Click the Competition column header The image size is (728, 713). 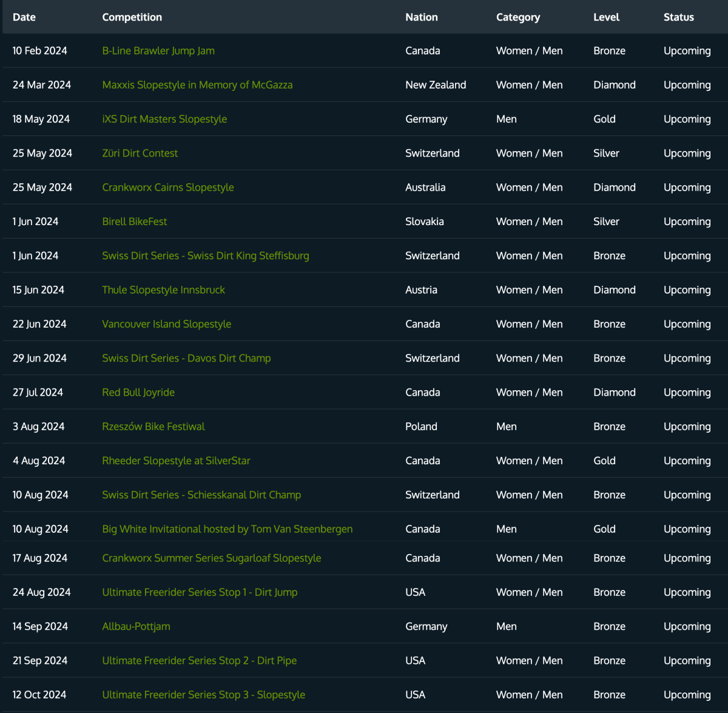[132, 17]
